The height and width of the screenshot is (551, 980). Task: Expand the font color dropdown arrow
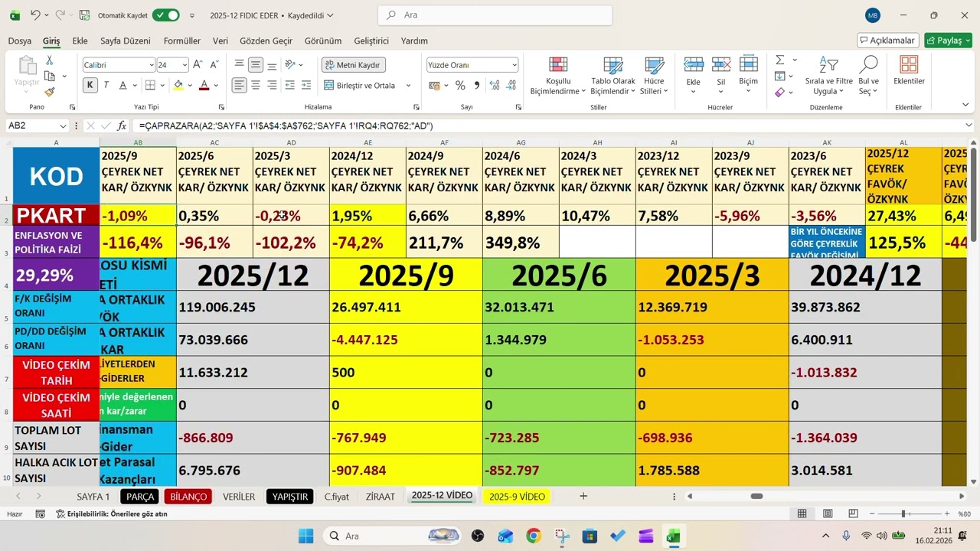216,85
